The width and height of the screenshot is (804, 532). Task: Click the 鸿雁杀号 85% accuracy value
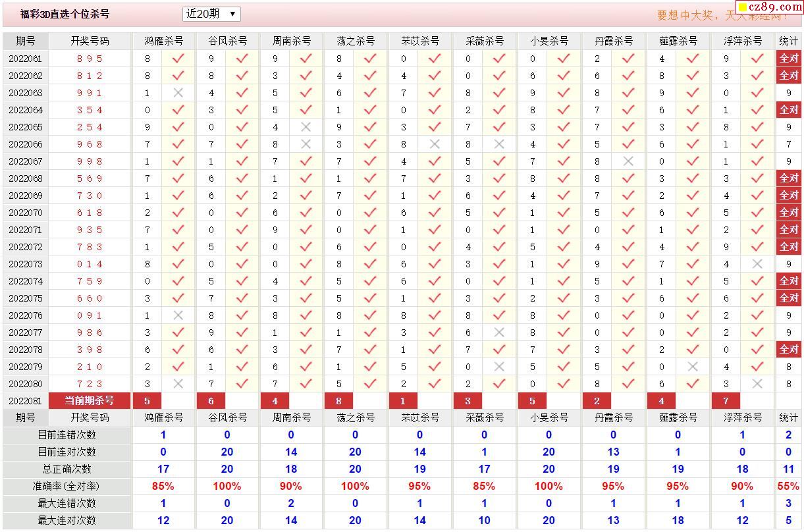(163, 486)
